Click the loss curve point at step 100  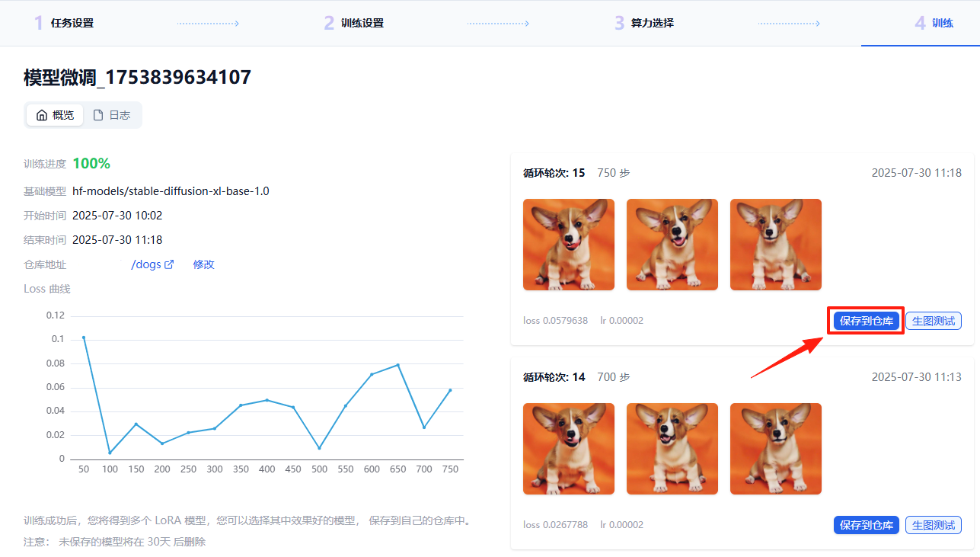coord(110,453)
